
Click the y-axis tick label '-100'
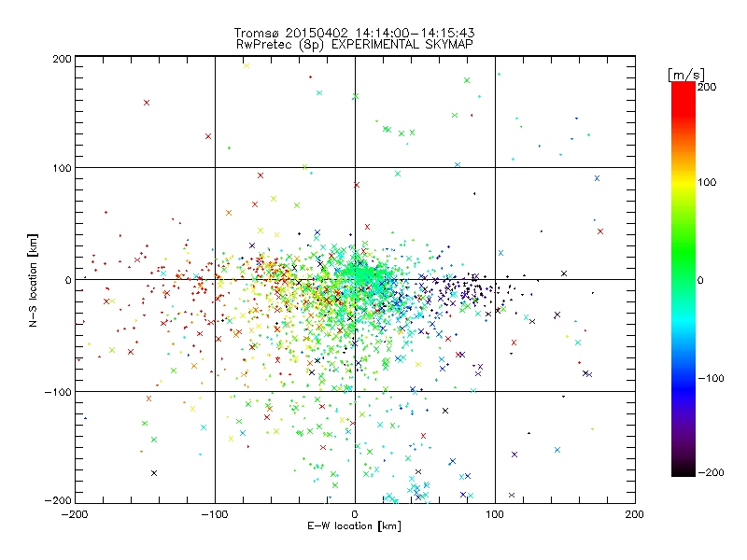click(58, 392)
